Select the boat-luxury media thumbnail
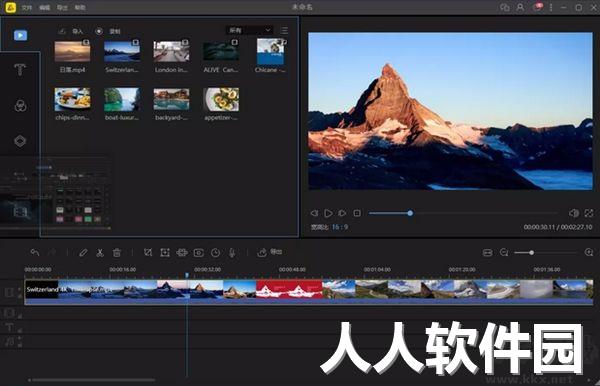The image size is (600, 386). pos(122,99)
